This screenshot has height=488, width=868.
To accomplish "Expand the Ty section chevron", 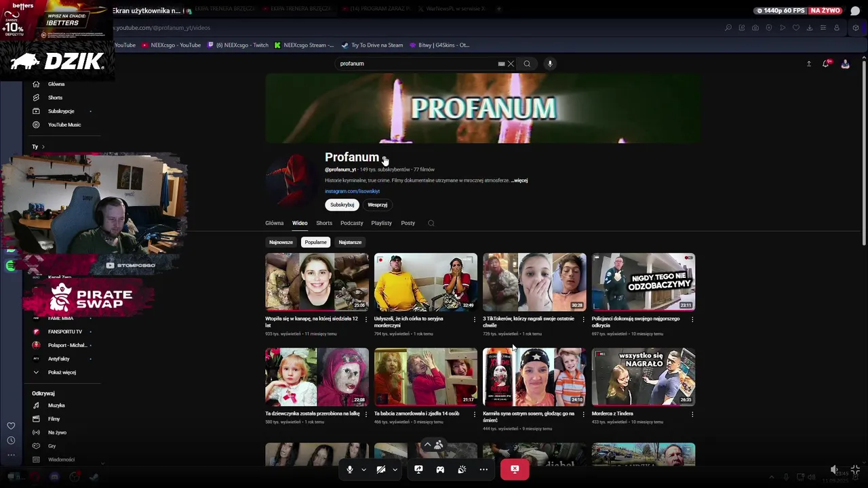I will [43, 147].
